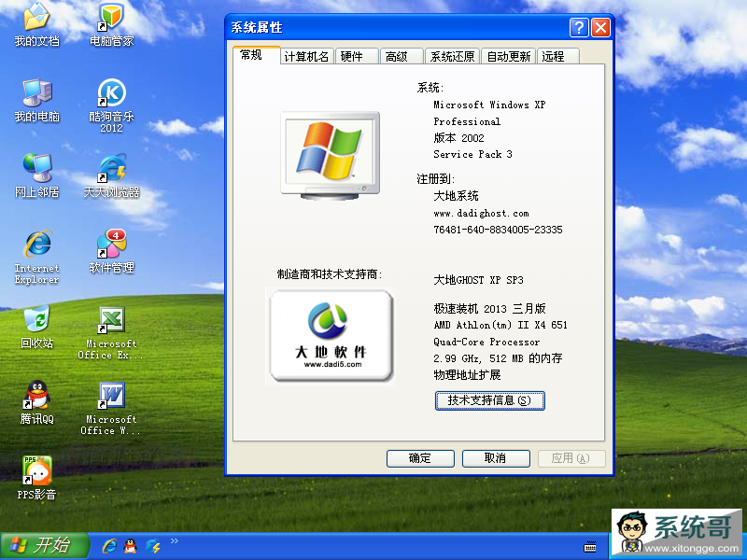Click the 极速装机 2013 三月版 text
The width and height of the screenshot is (747, 560).
click(489, 309)
